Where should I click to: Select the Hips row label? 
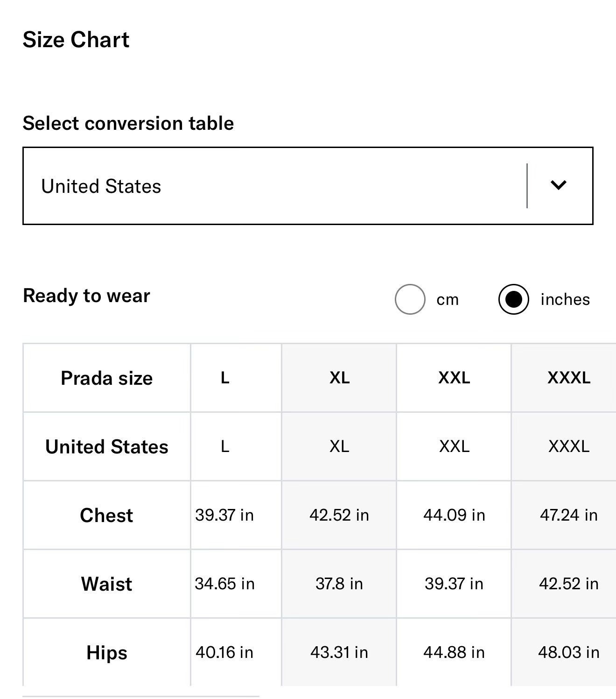(x=106, y=652)
